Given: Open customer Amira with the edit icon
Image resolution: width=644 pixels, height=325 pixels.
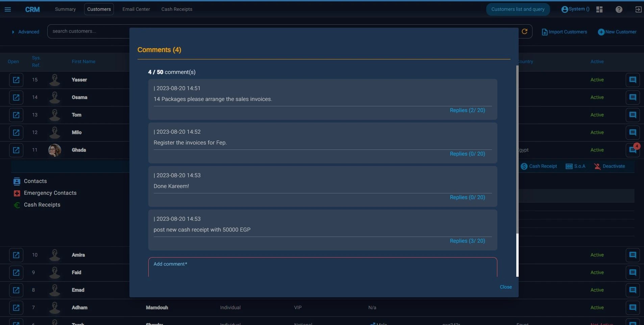Looking at the screenshot, I should coord(16,255).
